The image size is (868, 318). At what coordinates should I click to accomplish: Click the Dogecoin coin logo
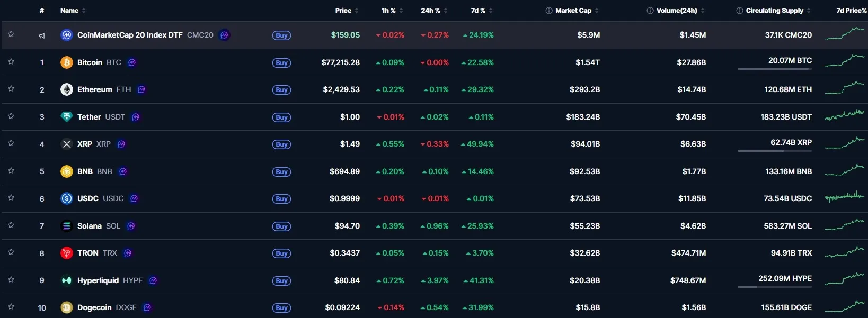66,307
